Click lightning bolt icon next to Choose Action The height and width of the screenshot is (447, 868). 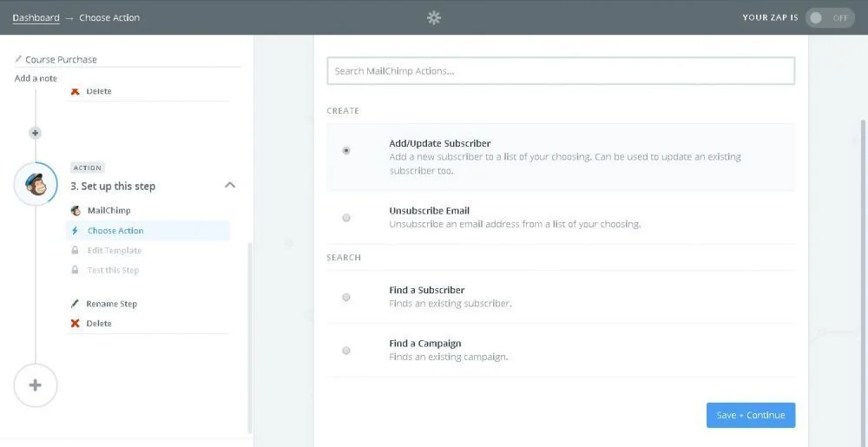coord(76,231)
